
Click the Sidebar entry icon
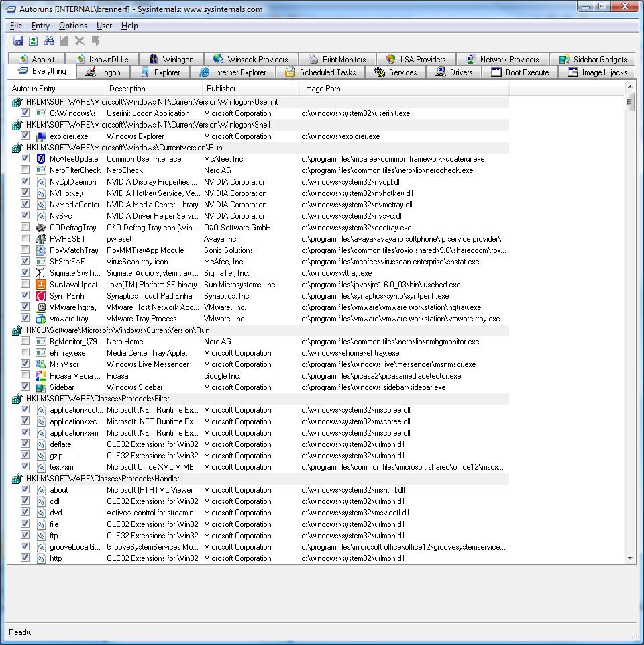tap(41, 387)
